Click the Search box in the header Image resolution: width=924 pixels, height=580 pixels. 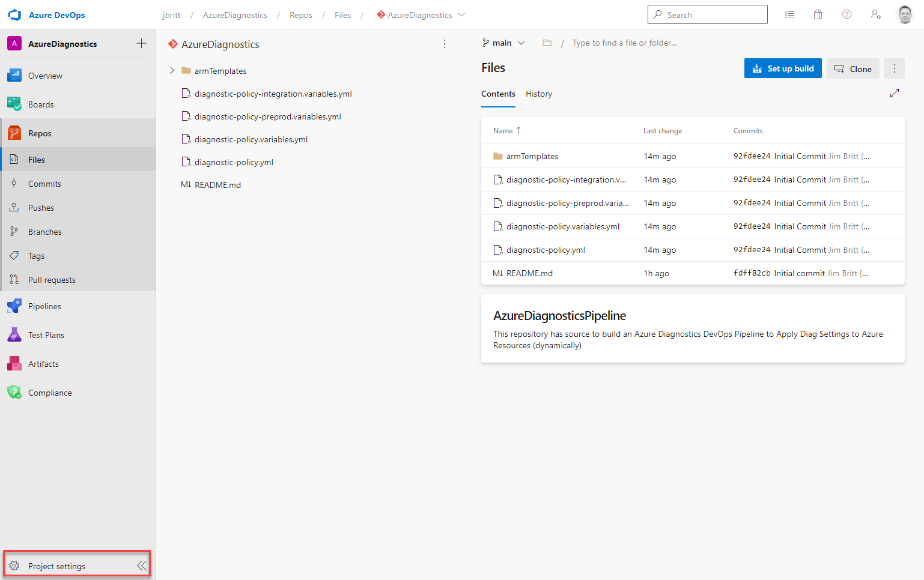[708, 14]
